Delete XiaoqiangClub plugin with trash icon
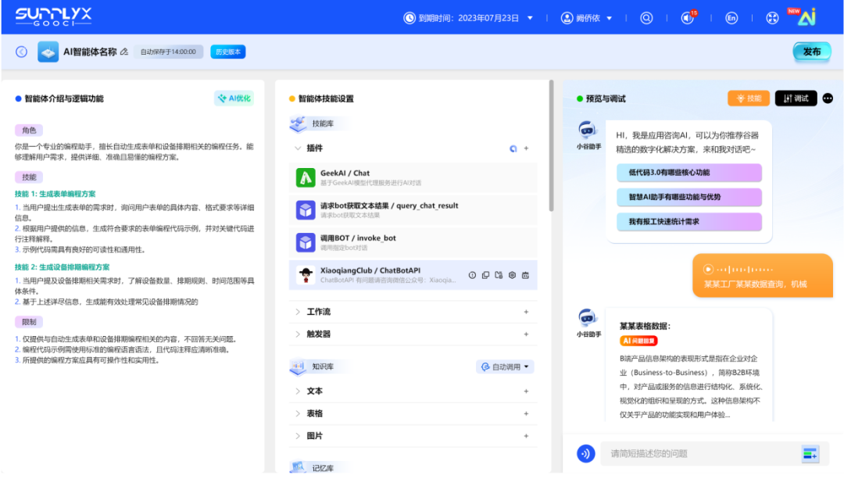This screenshot has height=504, width=844. click(525, 275)
